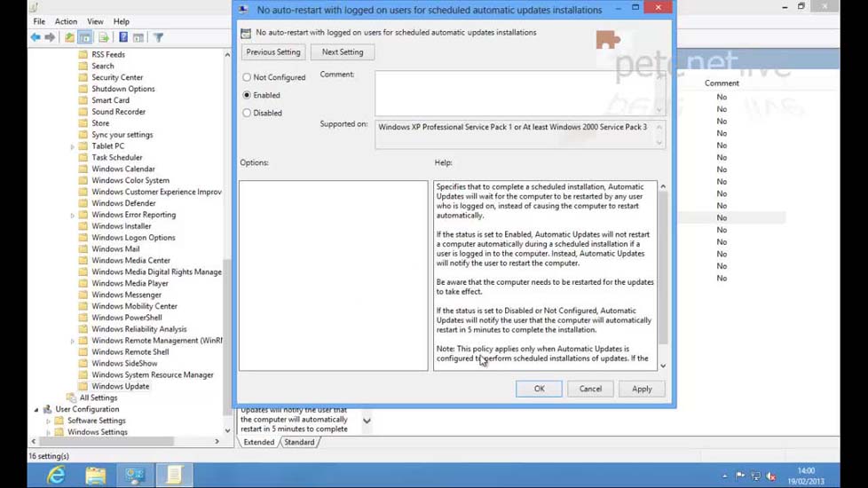Select Windows Installer in the tree

pos(122,225)
